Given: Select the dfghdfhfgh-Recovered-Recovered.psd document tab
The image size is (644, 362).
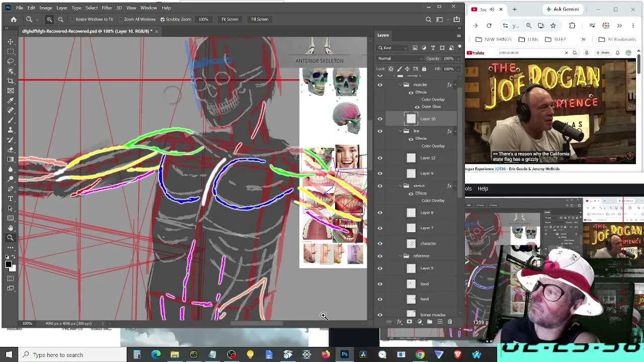Looking at the screenshot, I should pyautogui.click(x=87, y=31).
